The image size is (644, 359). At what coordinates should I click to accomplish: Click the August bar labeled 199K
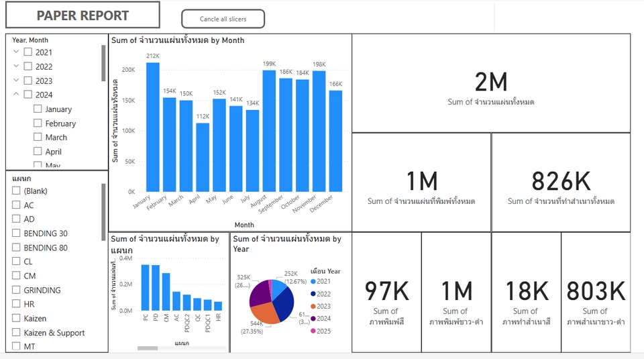pos(269,131)
